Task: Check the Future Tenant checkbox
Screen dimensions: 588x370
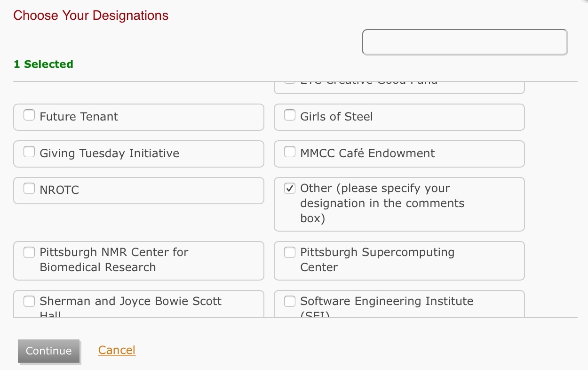Action: click(x=29, y=115)
